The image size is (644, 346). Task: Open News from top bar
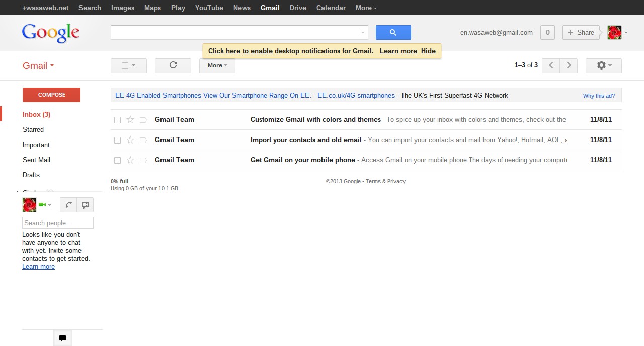242,8
